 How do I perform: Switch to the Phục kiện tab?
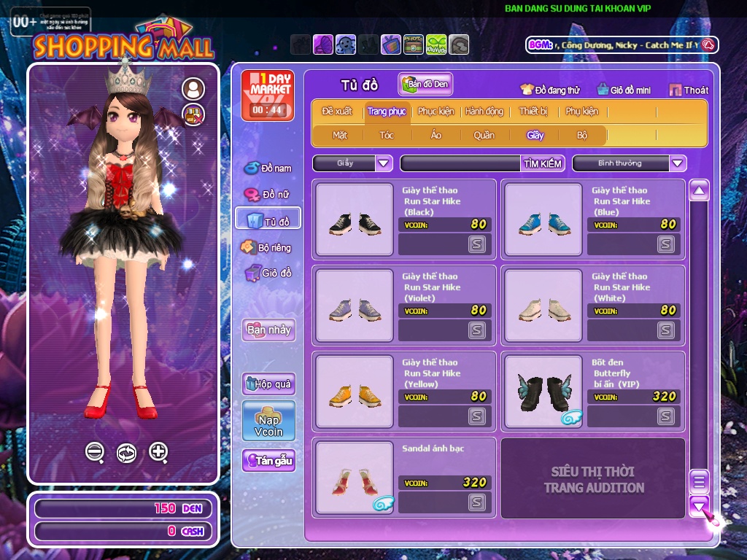point(436,112)
